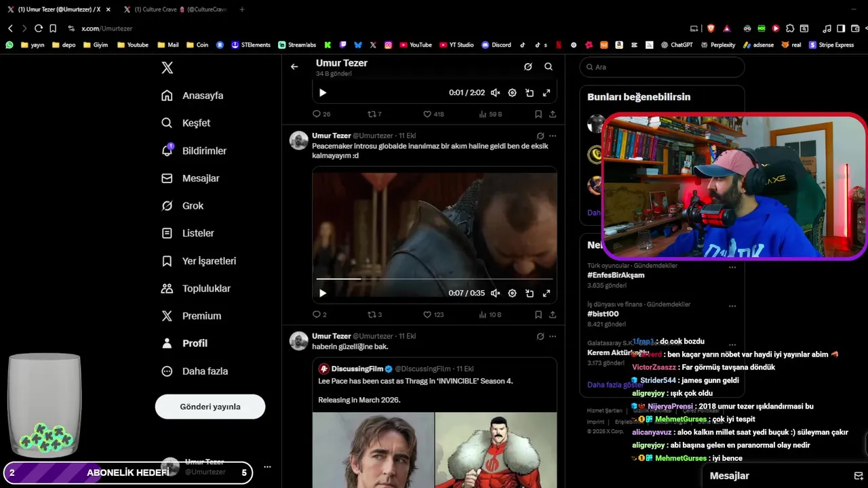Open the account switcher dots next to @Umurtezer

pos(267,467)
